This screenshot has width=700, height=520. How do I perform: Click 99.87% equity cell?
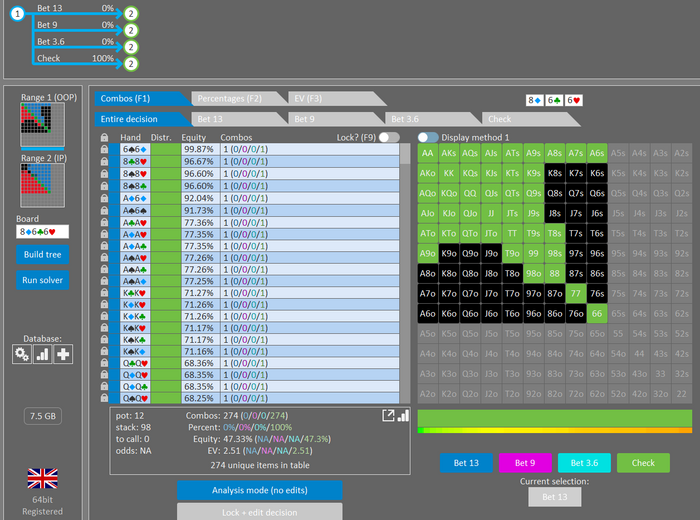click(x=200, y=150)
